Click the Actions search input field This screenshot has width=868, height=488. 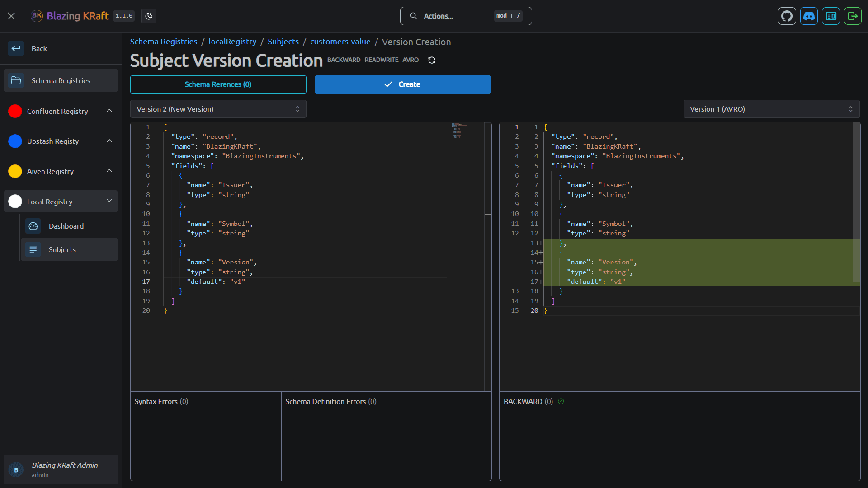point(466,16)
